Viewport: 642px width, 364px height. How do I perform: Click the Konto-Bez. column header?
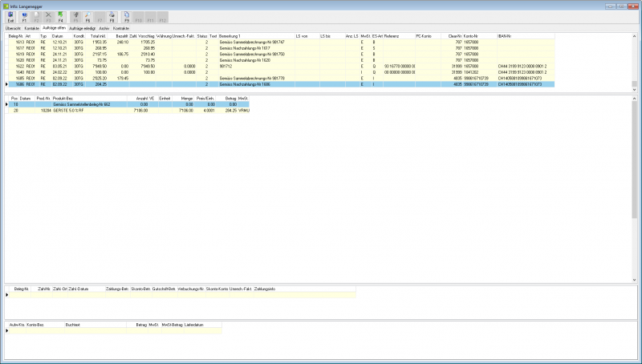click(45, 325)
